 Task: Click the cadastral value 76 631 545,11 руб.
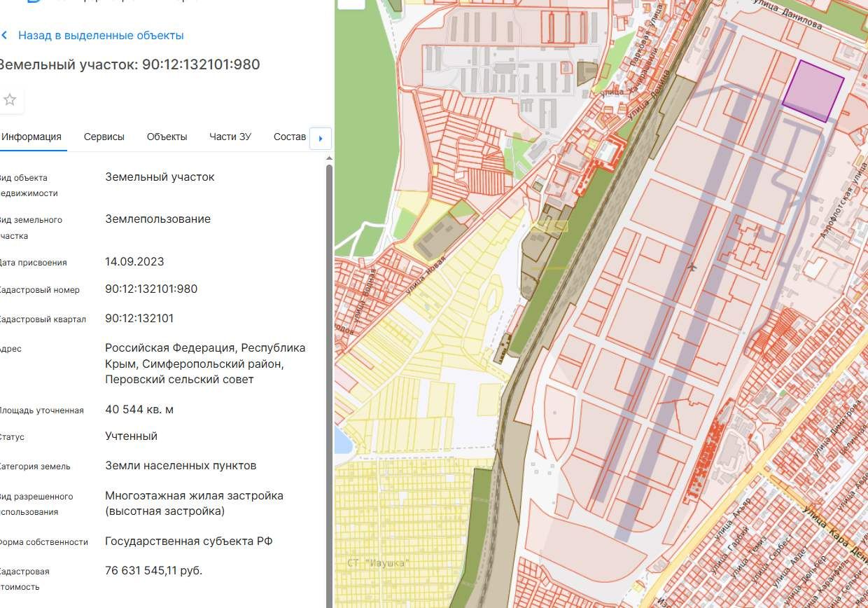pyautogui.click(x=153, y=571)
